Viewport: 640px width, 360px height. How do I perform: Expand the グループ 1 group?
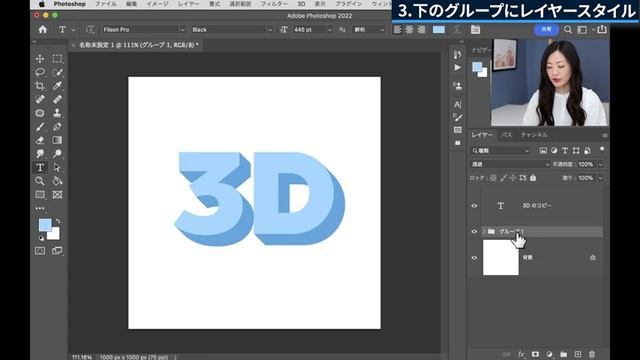point(484,231)
